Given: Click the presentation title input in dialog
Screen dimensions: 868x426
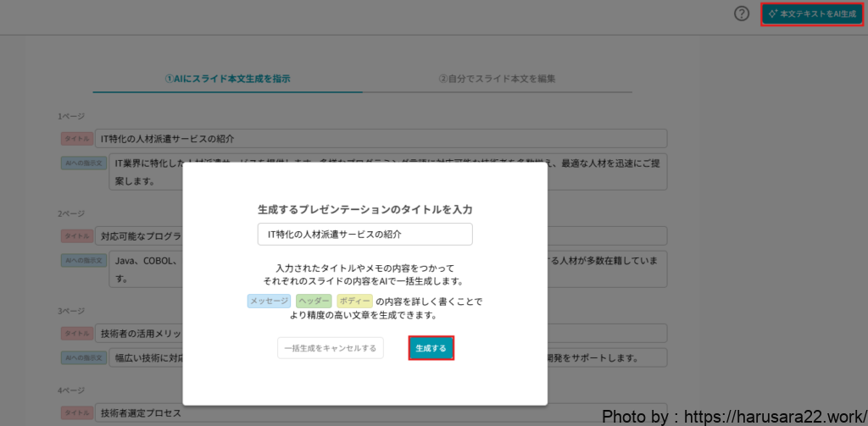Looking at the screenshot, I should tap(364, 234).
